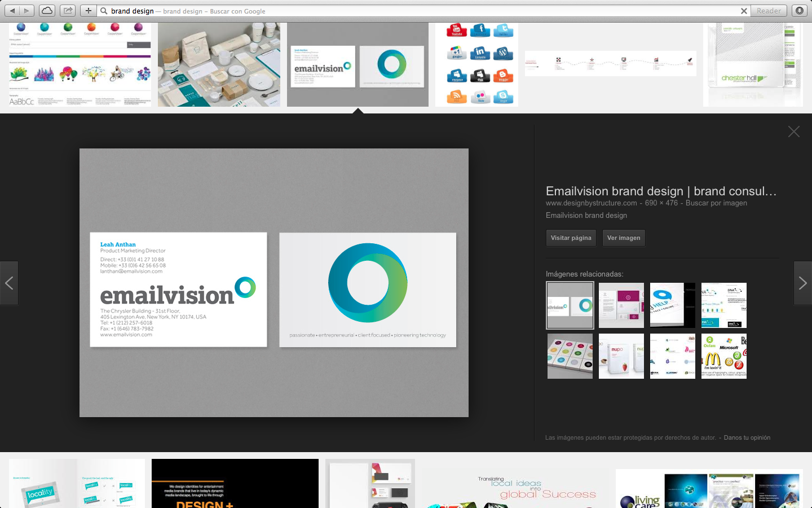Image resolution: width=812 pixels, height=508 pixels.
Task: Click the 'Danos tu opinión' link
Action: (x=747, y=437)
